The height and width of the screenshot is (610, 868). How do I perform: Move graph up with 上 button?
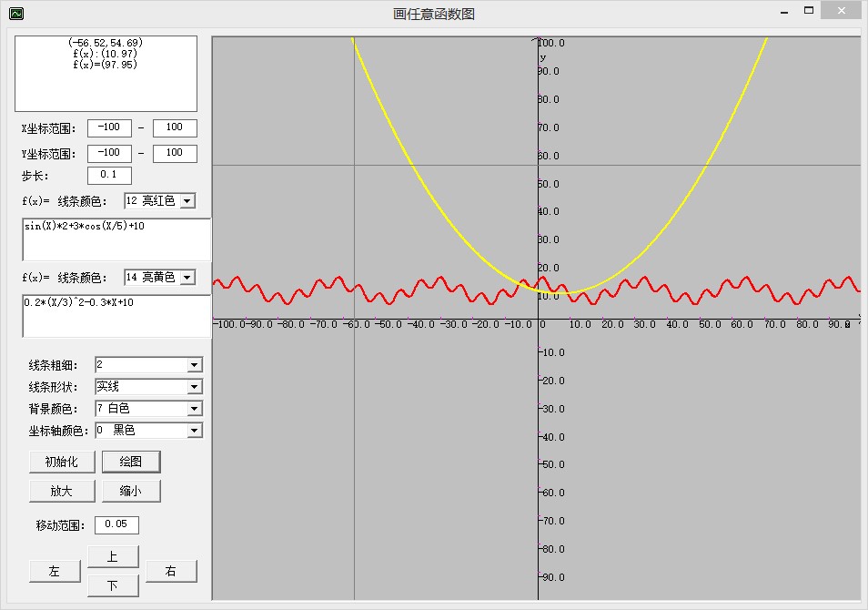click(113, 556)
